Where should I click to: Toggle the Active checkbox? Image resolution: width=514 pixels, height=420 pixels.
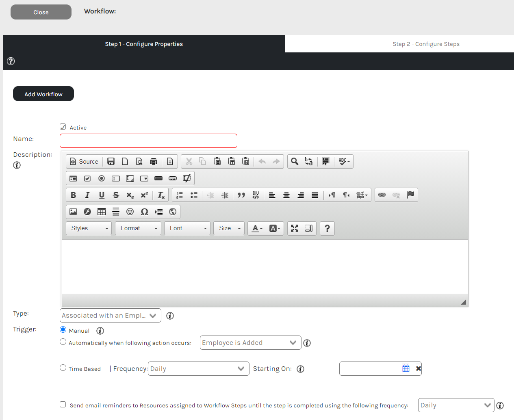(x=63, y=127)
